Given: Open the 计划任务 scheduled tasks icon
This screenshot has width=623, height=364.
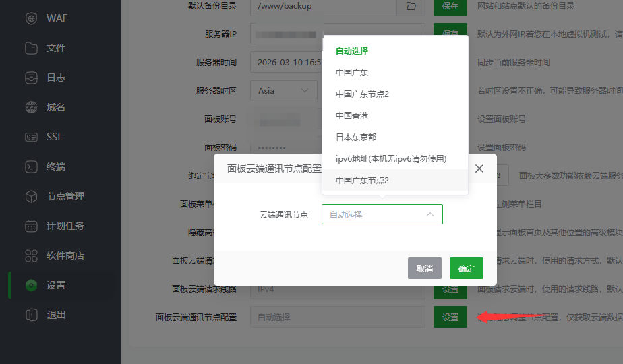Looking at the screenshot, I should click(31, 226).
